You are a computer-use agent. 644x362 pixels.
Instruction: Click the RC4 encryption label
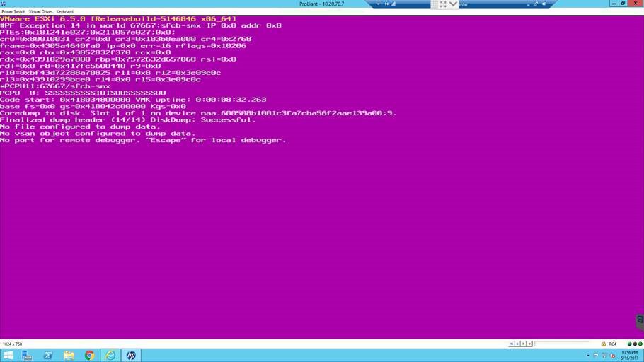pyautogui.click(x=612, y=344)
